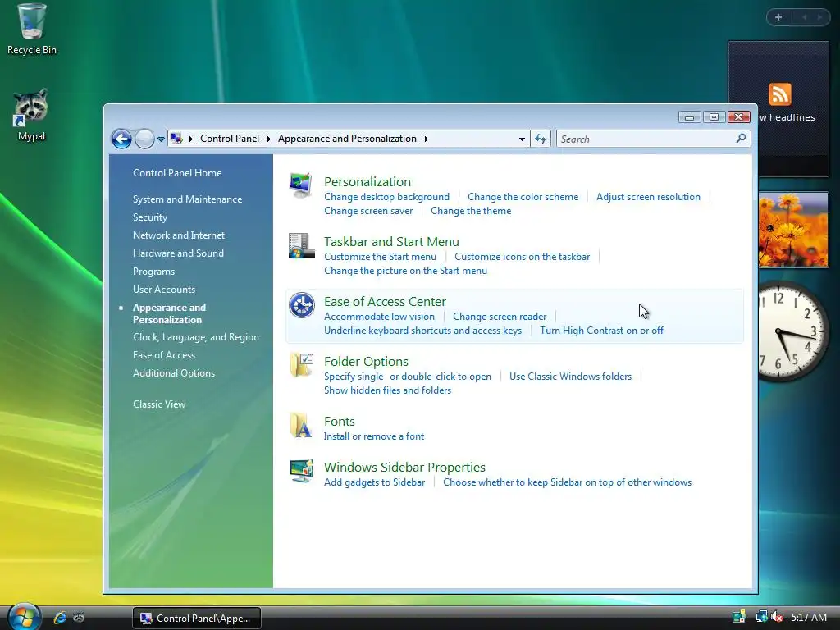Image resolution: width=840 pixels, height=630 pixels.
Task: Click Appearance and Personalization breadcrumb segment
Action: coord(347,139)
